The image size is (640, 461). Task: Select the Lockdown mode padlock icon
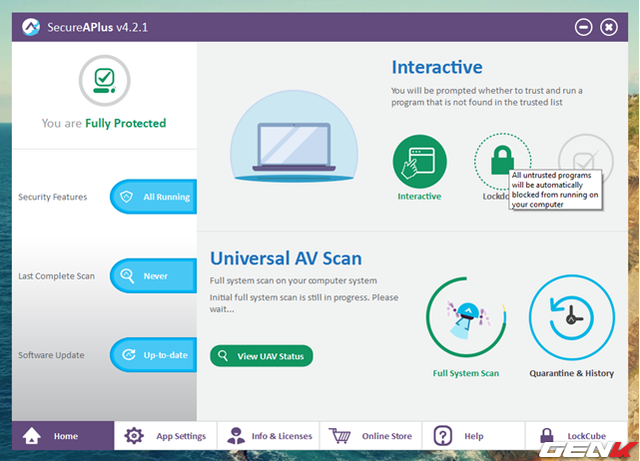coord(502,160)
